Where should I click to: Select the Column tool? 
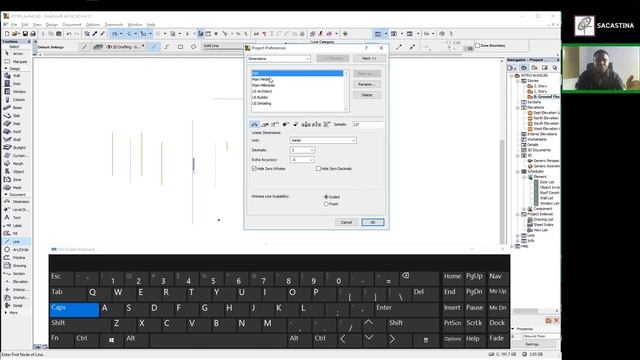click(x=16, y=100)
